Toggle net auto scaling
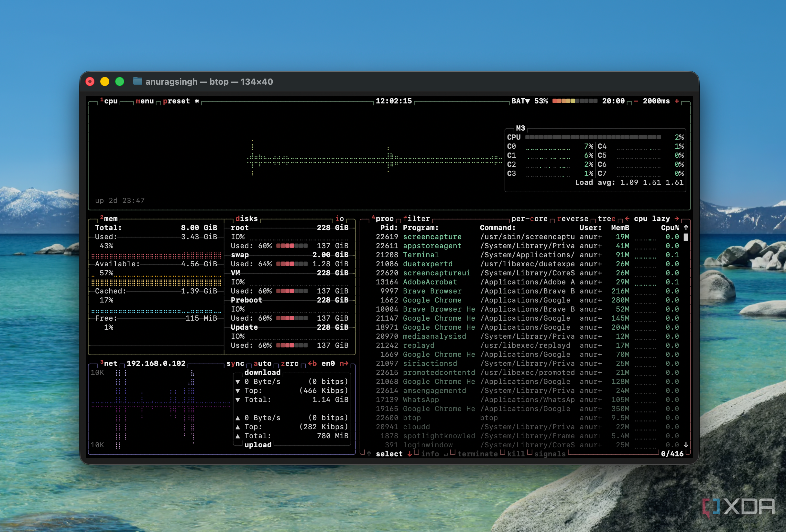Image resolution: width=786 pixels, height=532 pixels. (x=262, y=363)
